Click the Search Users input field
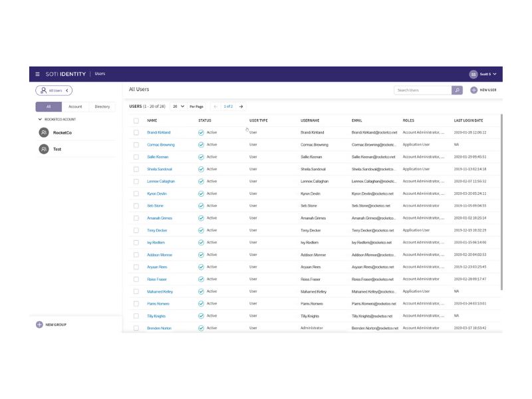The height and width of the screenshot is (399, 532). 423,90
